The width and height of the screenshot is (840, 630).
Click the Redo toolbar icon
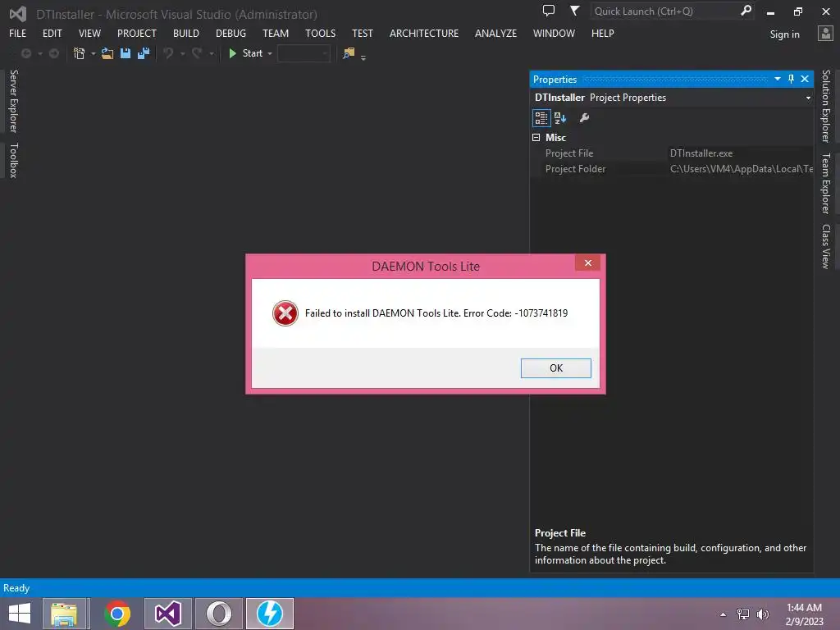pos(197,53)
